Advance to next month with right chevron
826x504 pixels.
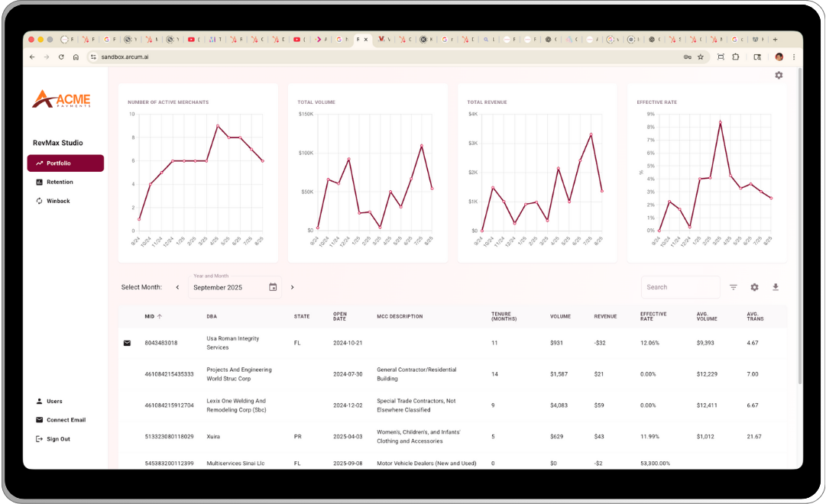[292, 287]
